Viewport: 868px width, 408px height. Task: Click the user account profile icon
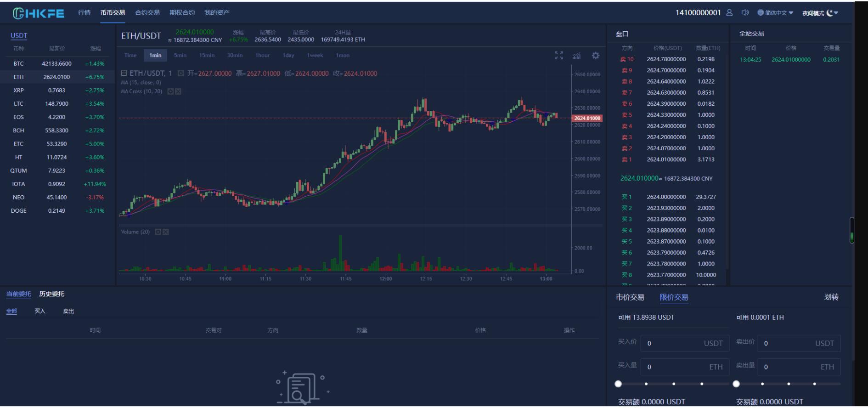coord(729,13)
